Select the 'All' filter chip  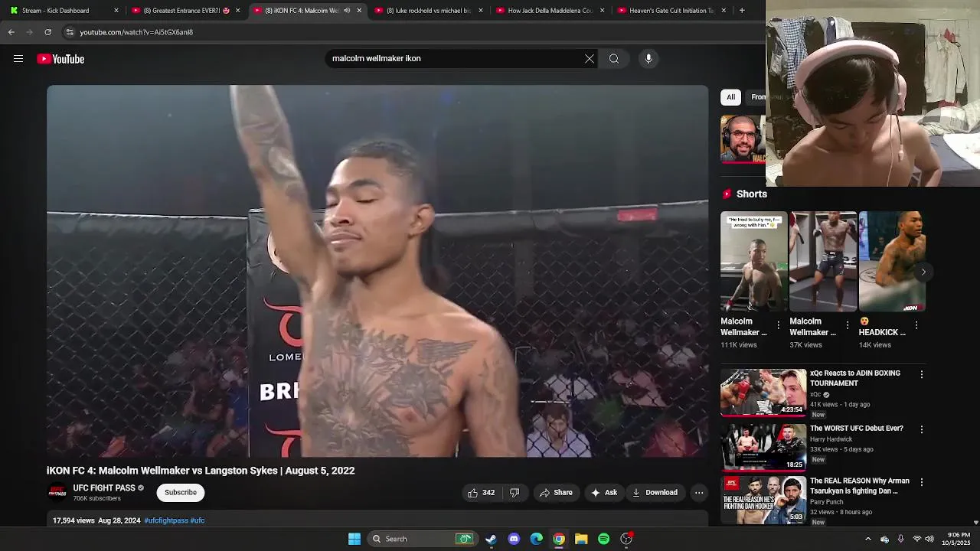[x=730, y=97]
